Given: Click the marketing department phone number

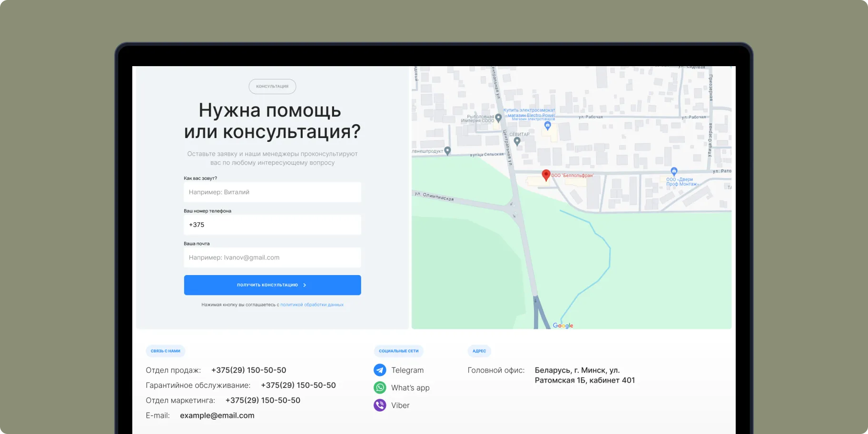Looking at the screenshot, I should point(263,401).
